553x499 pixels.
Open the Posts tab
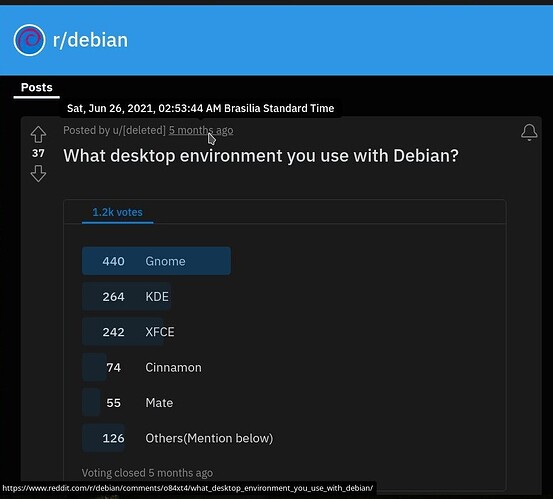37,87
